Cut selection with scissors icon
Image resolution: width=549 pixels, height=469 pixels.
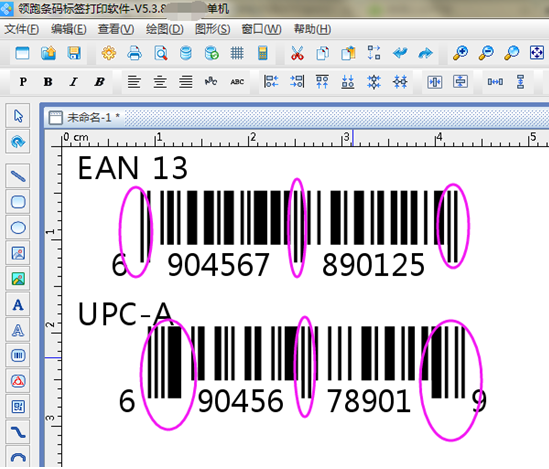[297, 53]
